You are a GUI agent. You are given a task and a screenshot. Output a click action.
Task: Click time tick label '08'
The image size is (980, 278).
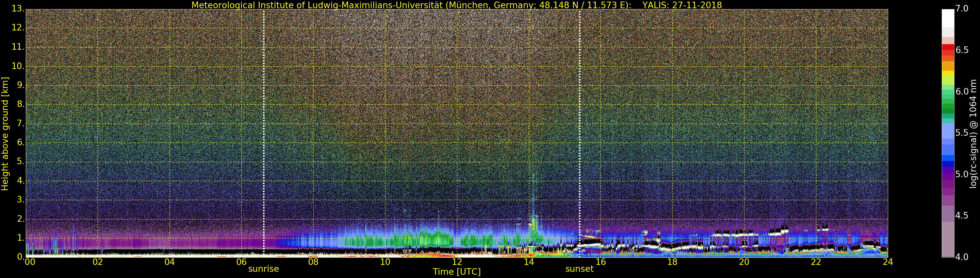point(313,262)
